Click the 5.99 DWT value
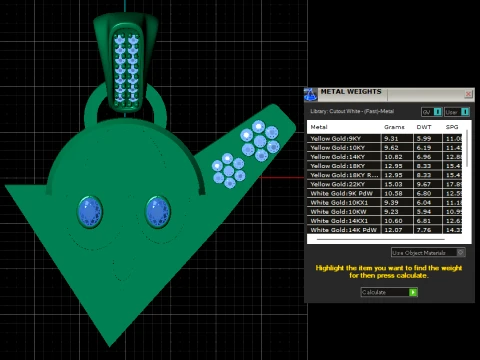This screenshot has width=480, height=360. click(424, 138)
